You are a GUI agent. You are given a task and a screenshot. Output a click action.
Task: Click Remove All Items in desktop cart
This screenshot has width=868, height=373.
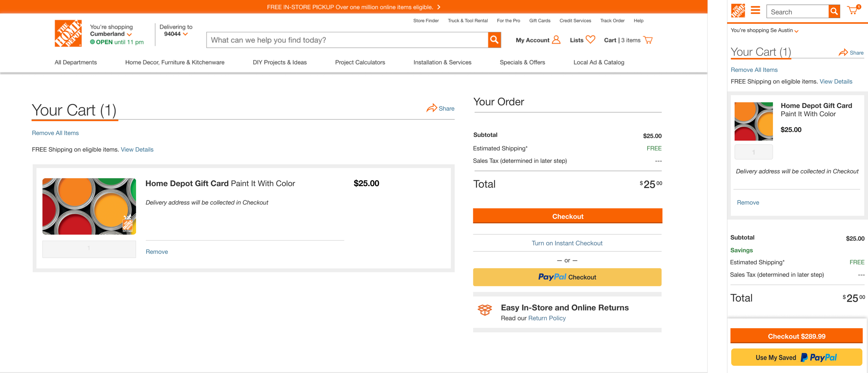click(55, 133)
